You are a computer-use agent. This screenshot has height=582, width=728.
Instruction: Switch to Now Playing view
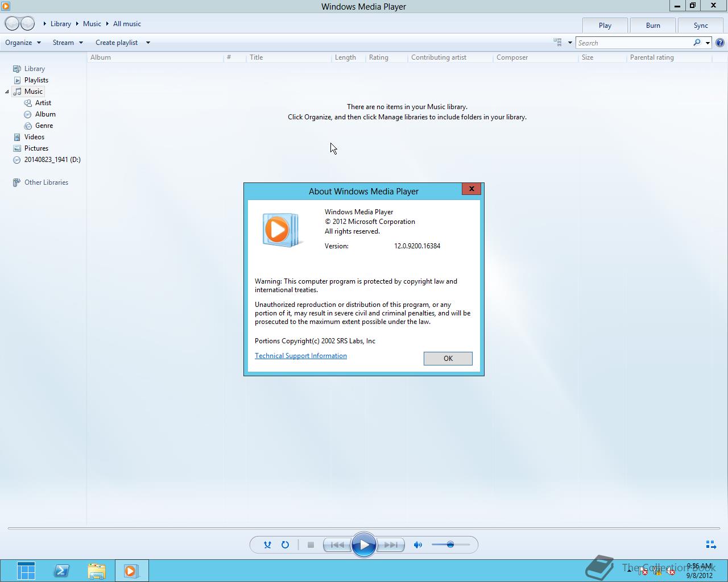click(x=711, y=544)
